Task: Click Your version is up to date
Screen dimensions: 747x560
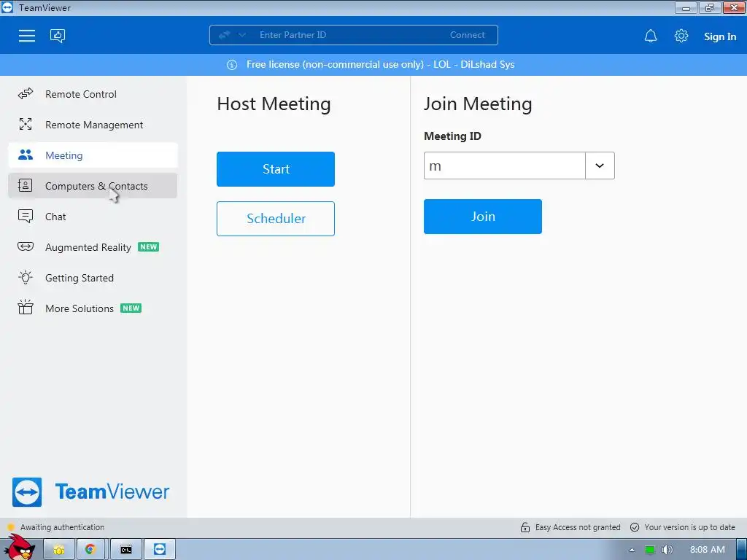Action: 690,527
